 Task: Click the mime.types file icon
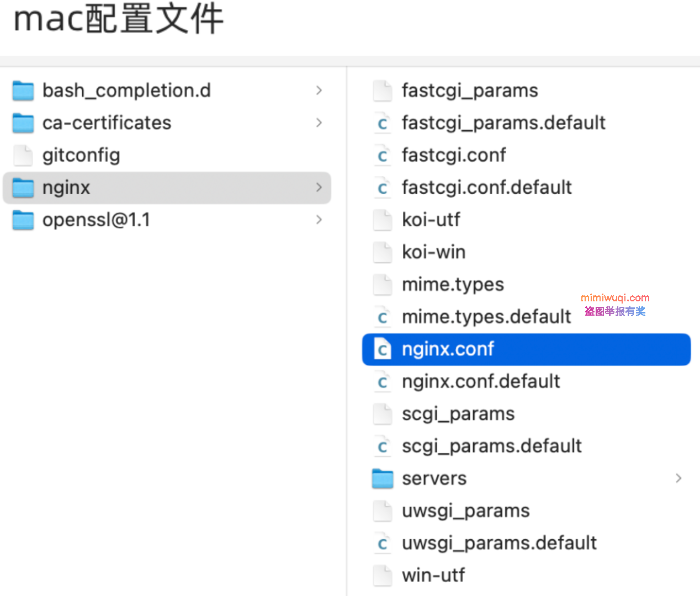point(383,285)
